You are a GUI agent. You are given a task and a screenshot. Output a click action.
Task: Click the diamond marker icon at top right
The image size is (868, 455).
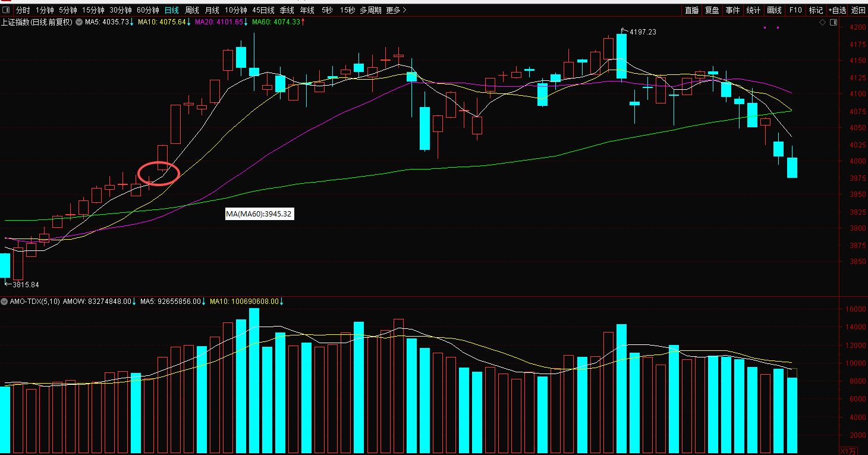pos(823,23)
